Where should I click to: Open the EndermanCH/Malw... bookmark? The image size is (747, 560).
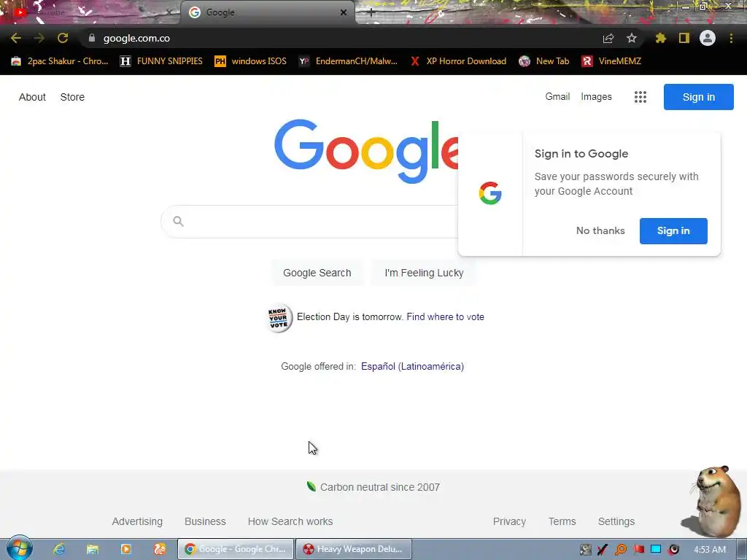tap(348, 61)
